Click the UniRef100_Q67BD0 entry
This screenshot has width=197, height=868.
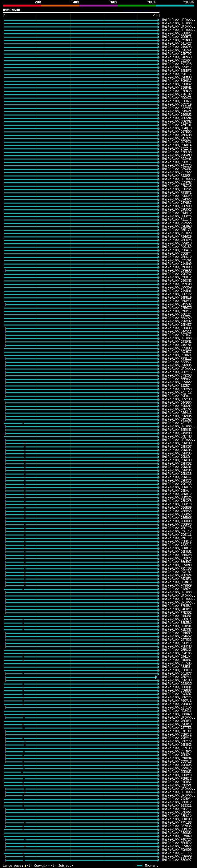tap(176, 131)
